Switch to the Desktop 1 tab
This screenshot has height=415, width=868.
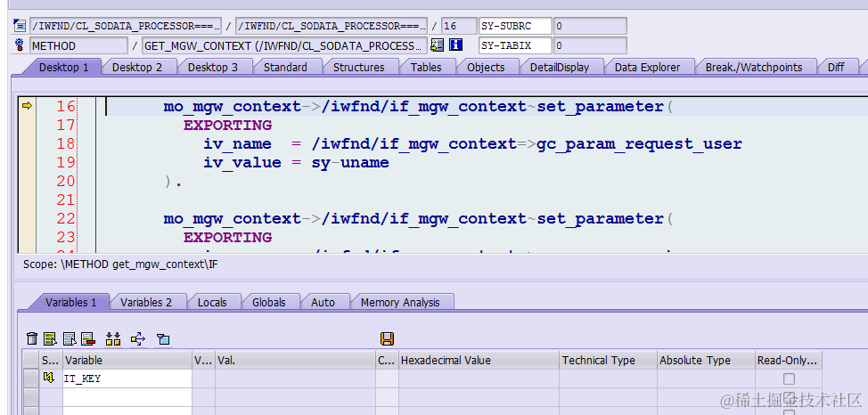(63, 67)
